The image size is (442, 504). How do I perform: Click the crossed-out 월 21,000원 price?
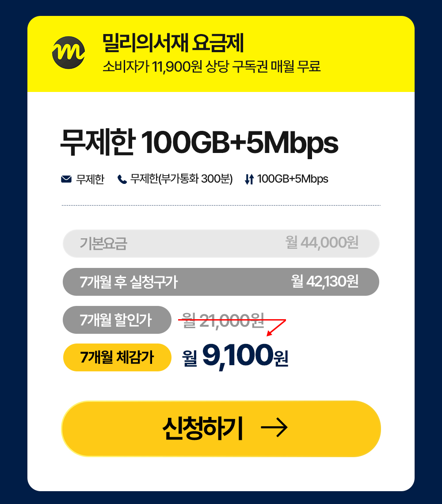223,321
